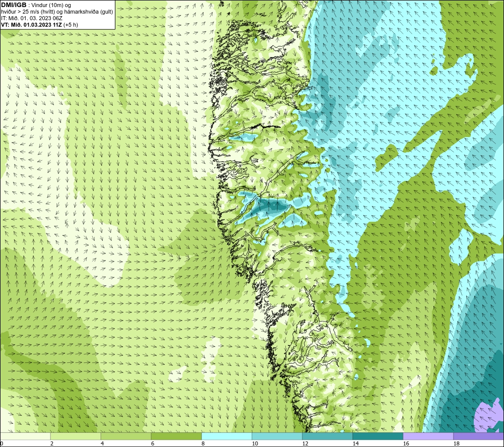Click the pale yellow 0–2 m/s legend swatch
Image resolution: width=504 pixels, height=447 pixels.
click(25, 436)
